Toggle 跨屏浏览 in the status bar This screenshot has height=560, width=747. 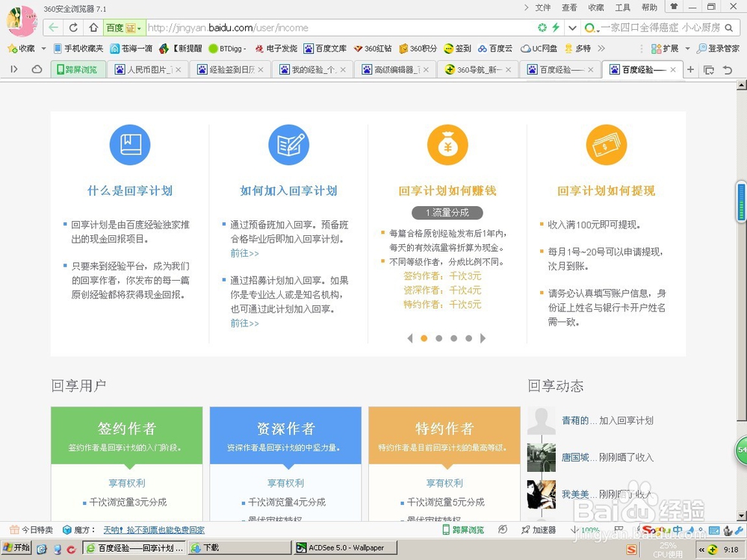[x=463, y=530]
